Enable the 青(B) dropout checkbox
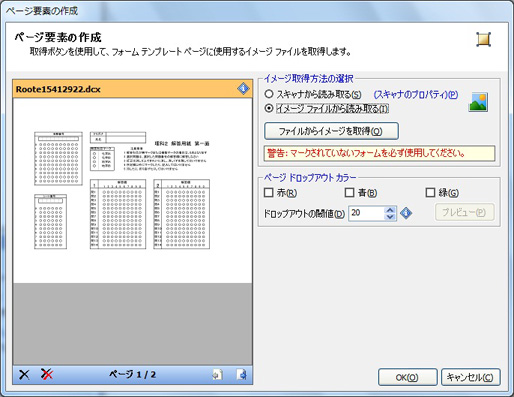The width and height of the screenshot is (514, 397). 349,192
